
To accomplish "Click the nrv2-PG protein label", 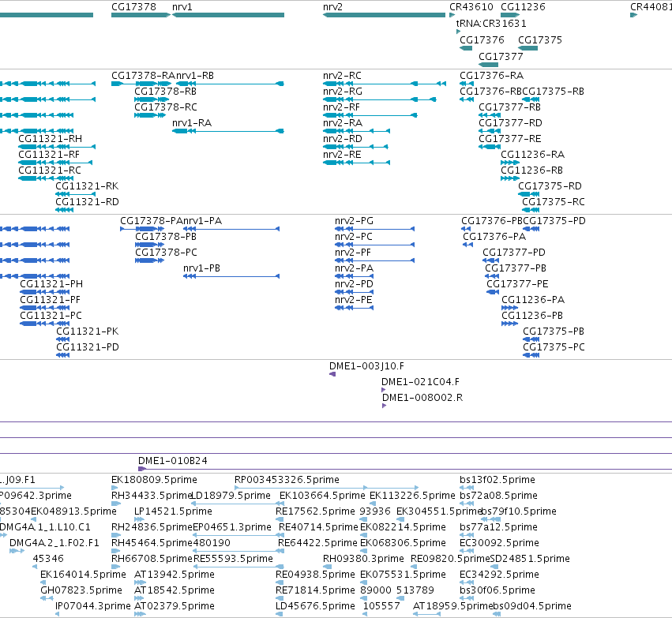I will tap(354, 220).
